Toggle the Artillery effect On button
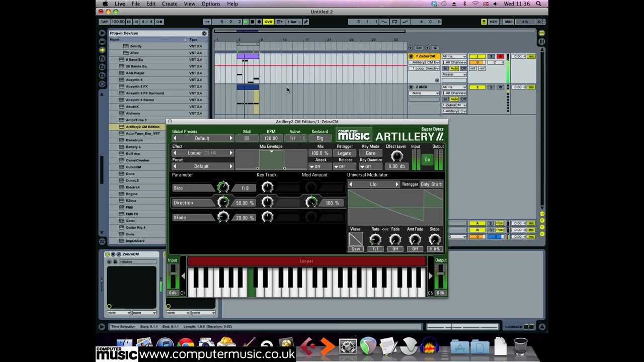The width and height of the screenshot is (644, 362). 427,160
